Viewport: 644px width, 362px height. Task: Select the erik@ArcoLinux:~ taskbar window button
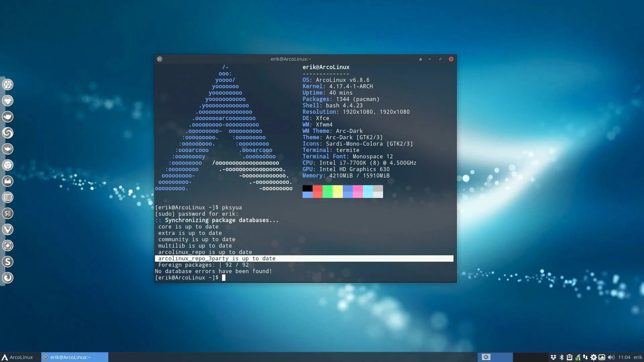[75, 357]
